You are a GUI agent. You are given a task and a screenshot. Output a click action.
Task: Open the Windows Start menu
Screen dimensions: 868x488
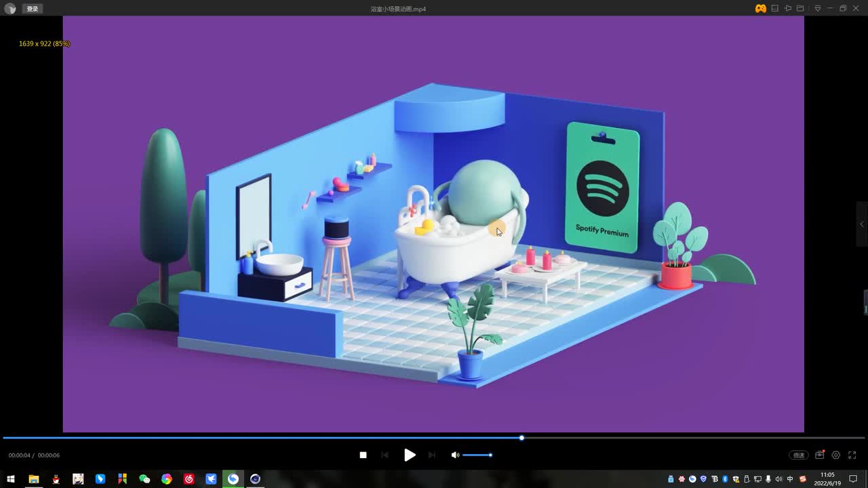[x=11, y=479]
